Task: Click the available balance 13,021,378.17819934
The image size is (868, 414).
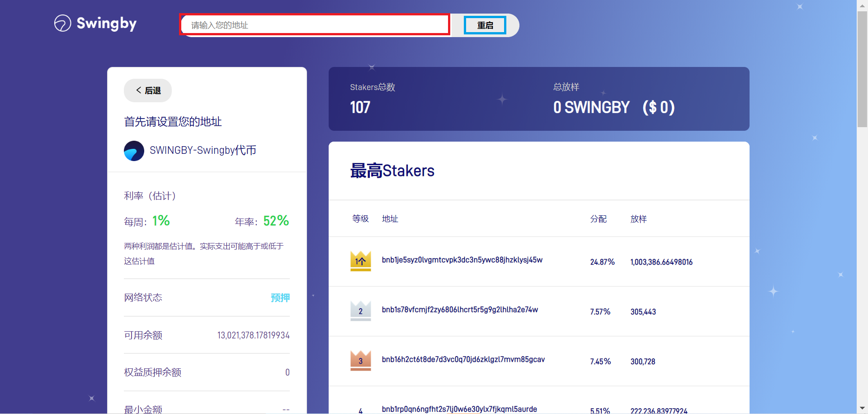Action: [x=253, y=335]
